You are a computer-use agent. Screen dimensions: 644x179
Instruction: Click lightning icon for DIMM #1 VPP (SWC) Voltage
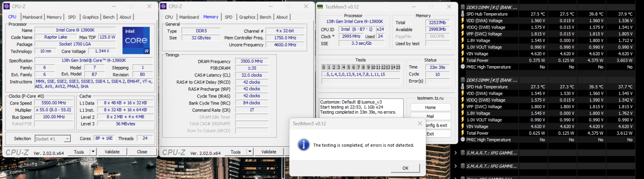463,34
